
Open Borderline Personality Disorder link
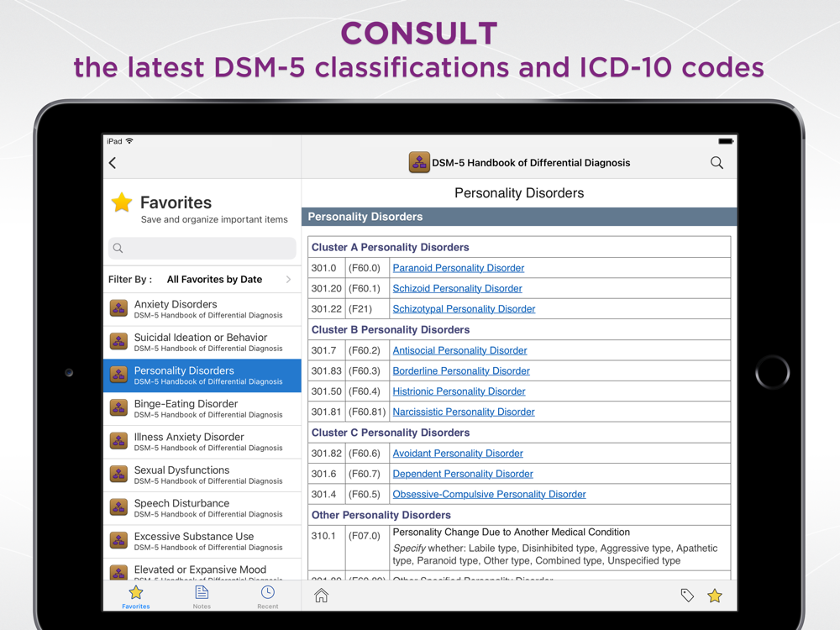(x=461, y=370)
